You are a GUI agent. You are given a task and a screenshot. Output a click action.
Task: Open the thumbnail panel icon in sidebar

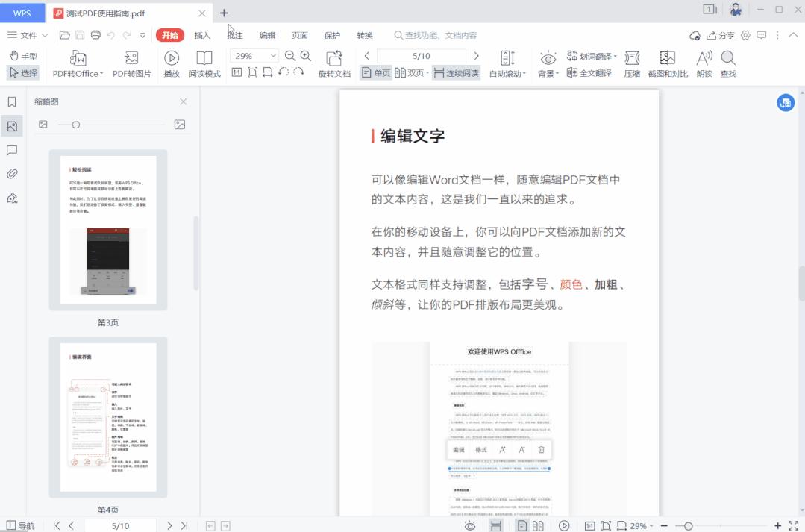11,126
